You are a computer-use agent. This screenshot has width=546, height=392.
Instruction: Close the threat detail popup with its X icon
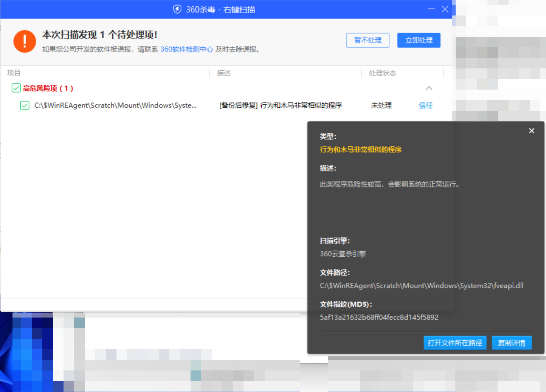pos(532,130)
